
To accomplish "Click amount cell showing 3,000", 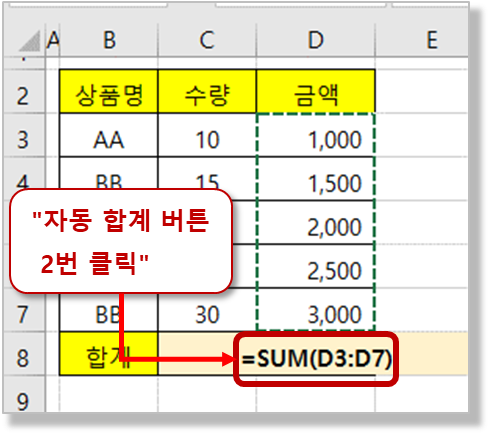I will (x=316, y=310).
